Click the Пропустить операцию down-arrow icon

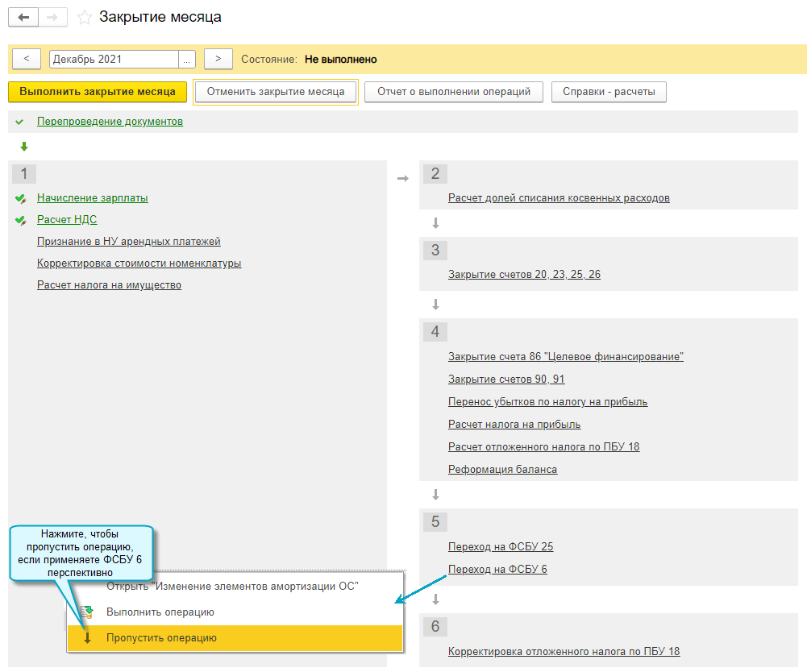(x=88, y=638)
